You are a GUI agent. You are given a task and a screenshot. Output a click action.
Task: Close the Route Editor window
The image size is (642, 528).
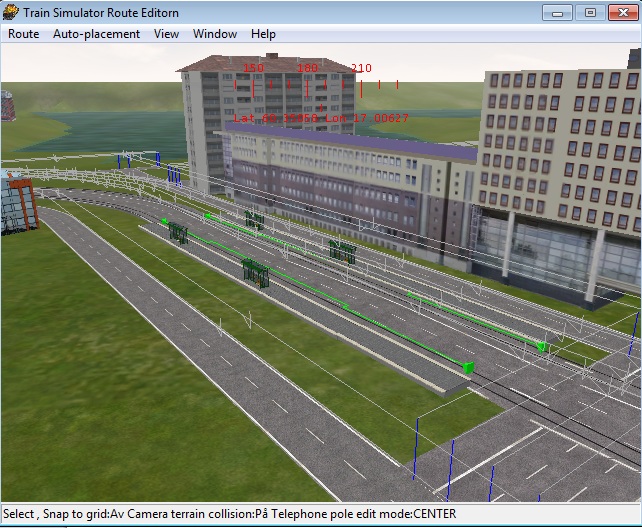[x=622, y=12]
